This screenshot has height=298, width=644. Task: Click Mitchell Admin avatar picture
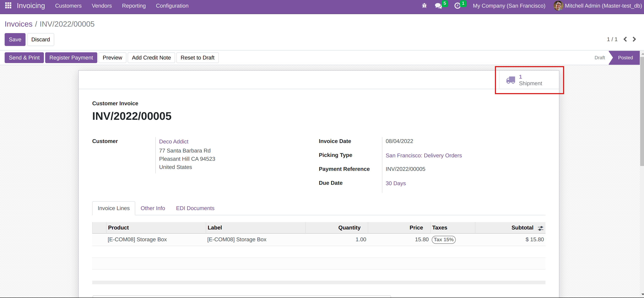point(558,6)
